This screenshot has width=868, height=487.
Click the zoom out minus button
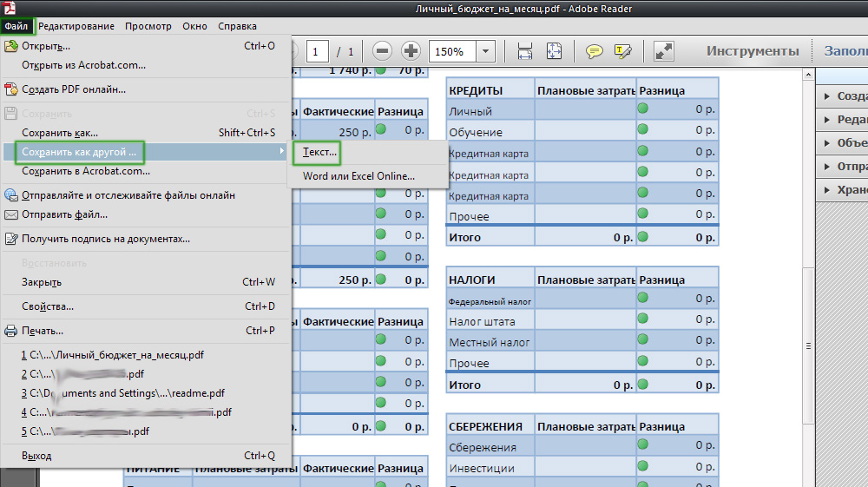click(383, 51)
